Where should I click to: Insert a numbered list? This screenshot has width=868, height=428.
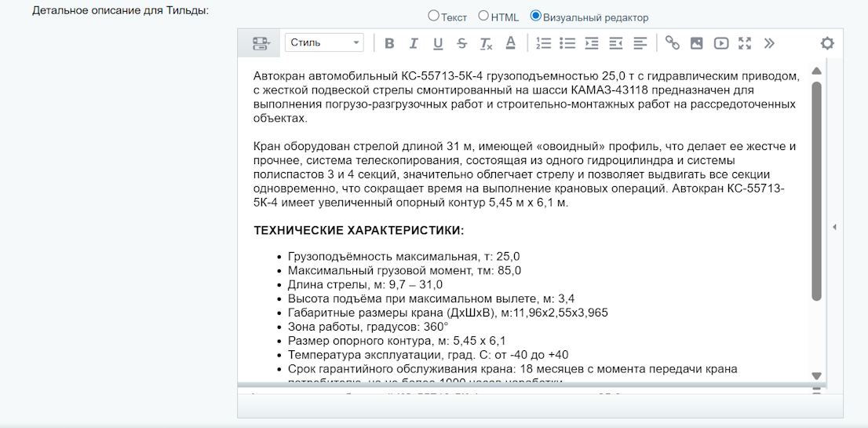coord(544,43)
